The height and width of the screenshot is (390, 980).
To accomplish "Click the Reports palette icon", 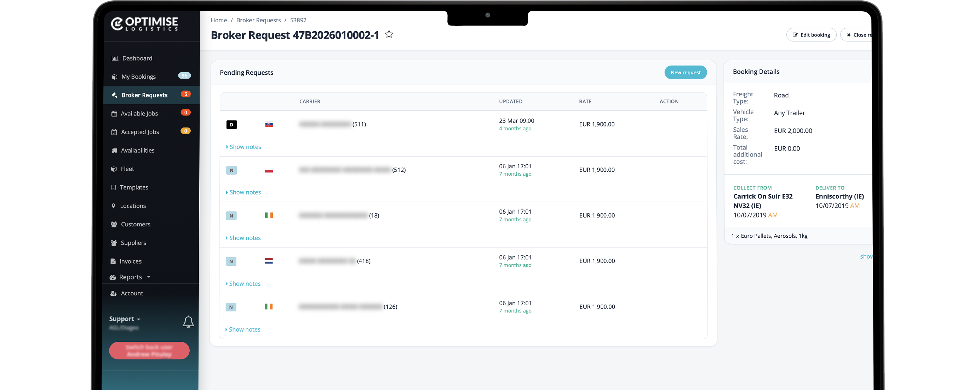I will point(113,277).
